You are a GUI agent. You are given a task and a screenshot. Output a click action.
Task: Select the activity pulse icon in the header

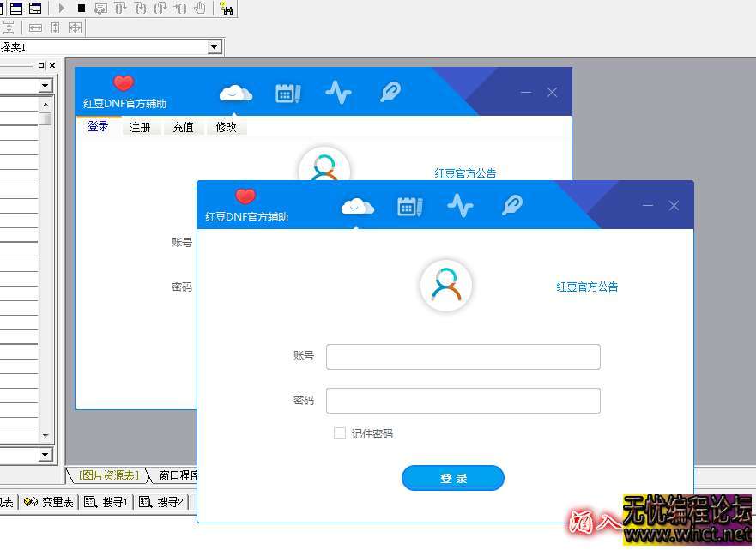(x=460, y=205)
